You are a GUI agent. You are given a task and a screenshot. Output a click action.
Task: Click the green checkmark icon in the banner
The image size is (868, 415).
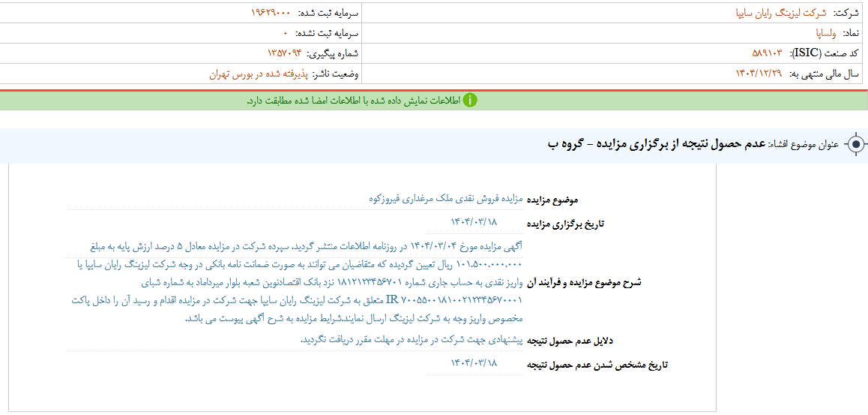[470, 101]
